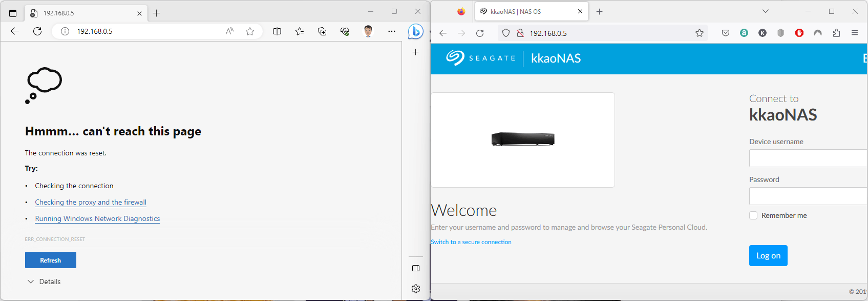This screenshot has height=301, width=868.
Task: Open Edge tab actions menu icon
Action: (13, 13)
